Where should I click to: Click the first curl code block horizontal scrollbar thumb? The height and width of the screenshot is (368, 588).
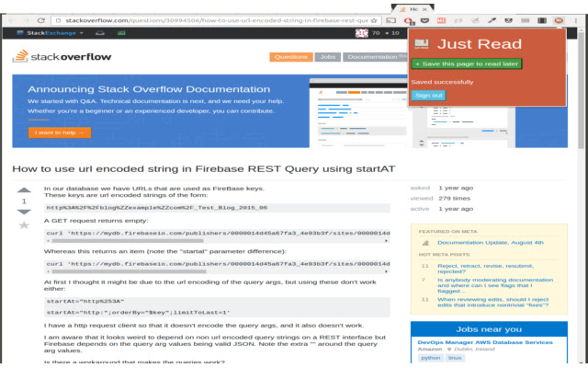click(x=128, y=241)
